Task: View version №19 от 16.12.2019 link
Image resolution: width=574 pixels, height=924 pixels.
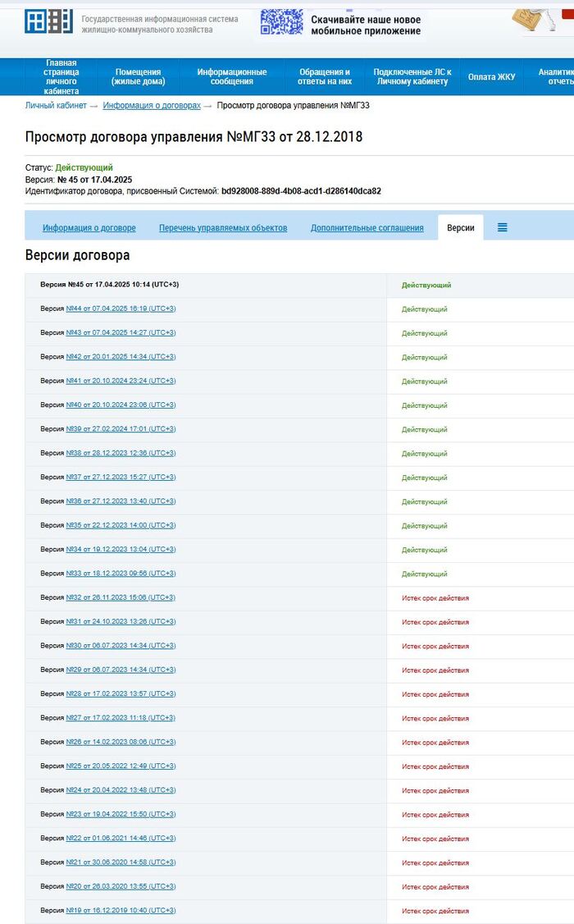Action: 120,910
